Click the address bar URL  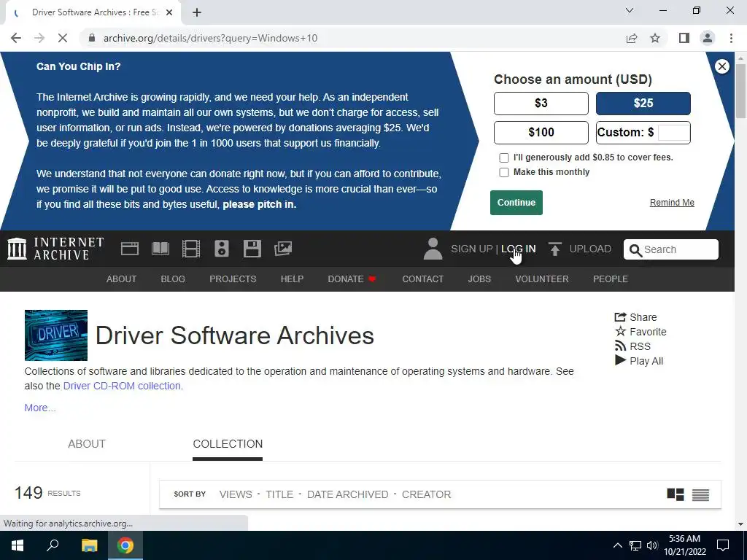tap(210, 38)
